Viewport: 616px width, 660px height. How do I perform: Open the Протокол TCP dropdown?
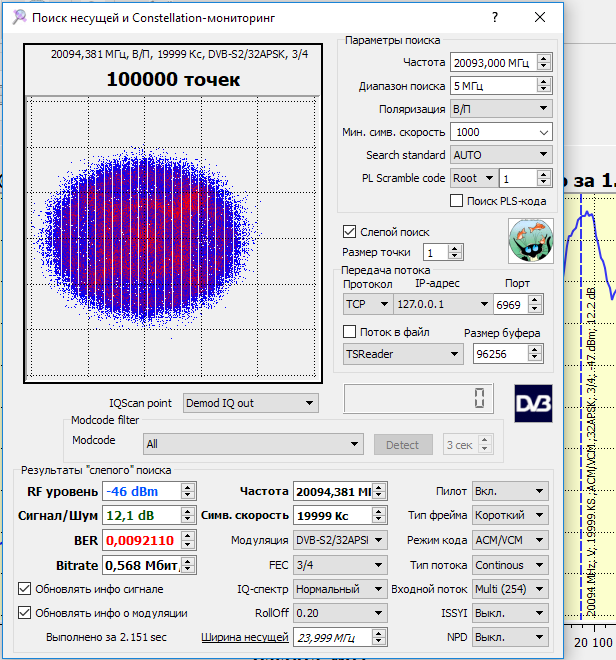[x=367, y=304]
